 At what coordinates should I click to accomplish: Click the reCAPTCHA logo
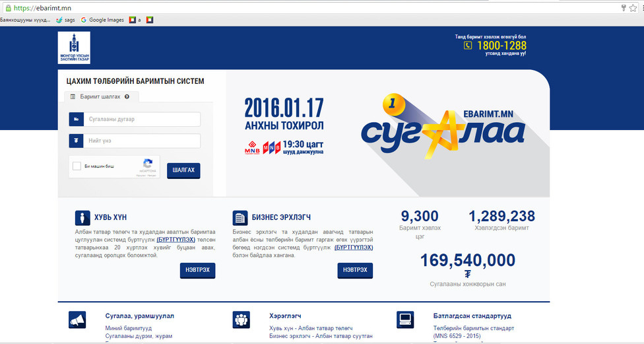(x=148, y=163)
